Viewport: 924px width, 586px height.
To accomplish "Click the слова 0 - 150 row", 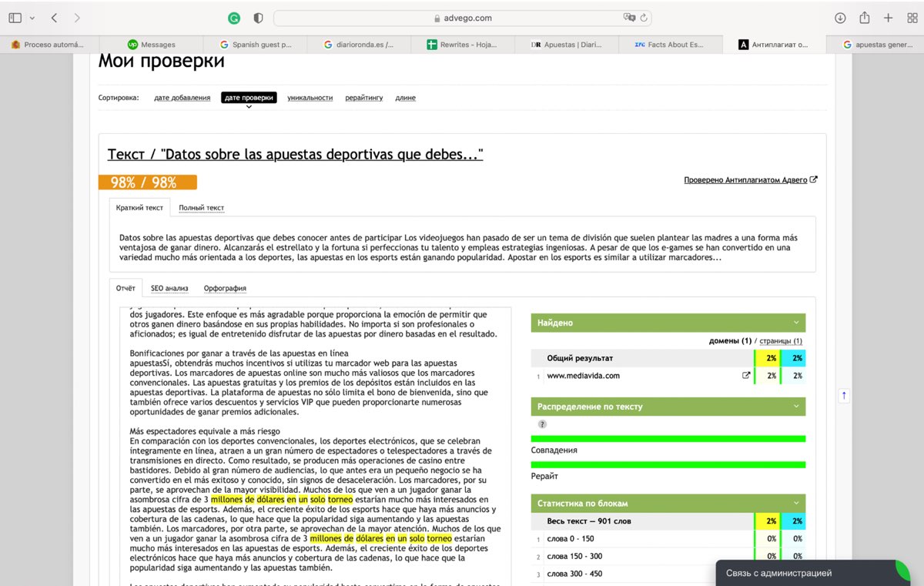I will (x=668, y=539).
